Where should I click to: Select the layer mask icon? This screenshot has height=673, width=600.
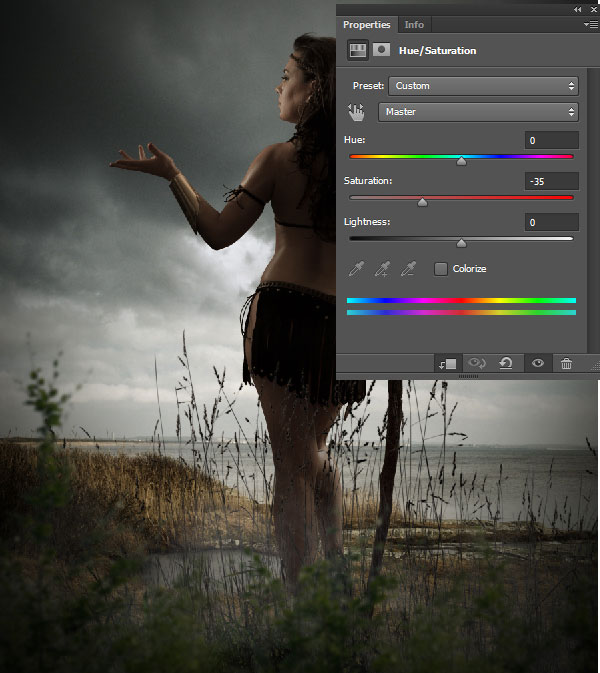pyautogui.click(x=381, y=50)
